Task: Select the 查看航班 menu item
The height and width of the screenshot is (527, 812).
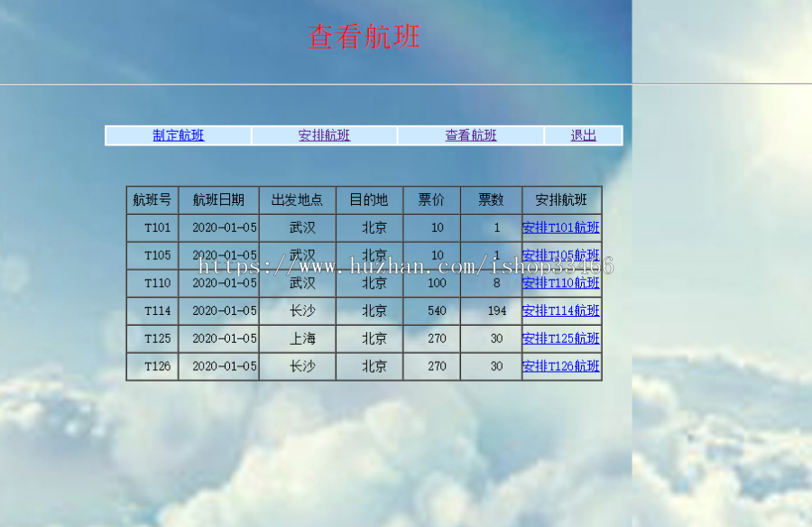Action: 470,135
